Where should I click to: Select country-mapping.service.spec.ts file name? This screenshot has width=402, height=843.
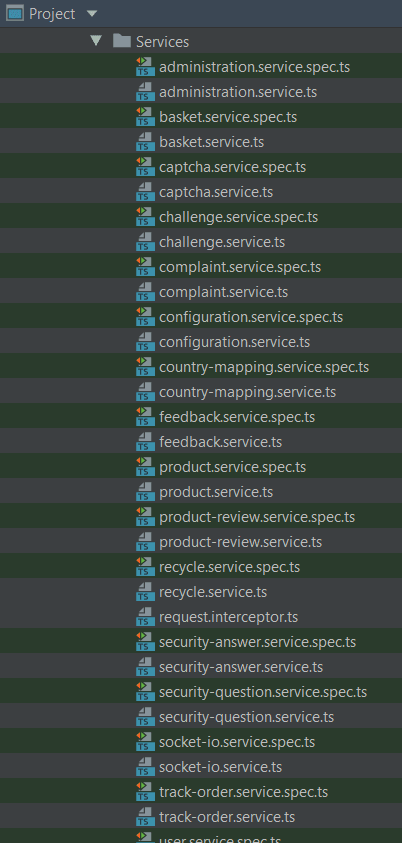264,367
